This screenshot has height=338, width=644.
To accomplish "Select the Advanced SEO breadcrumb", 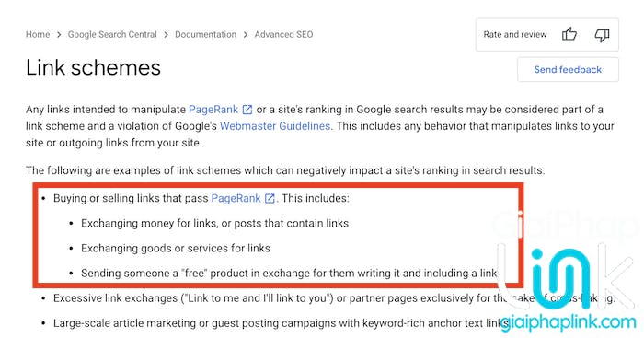I will pyautogui.click(x=283, y=35).
